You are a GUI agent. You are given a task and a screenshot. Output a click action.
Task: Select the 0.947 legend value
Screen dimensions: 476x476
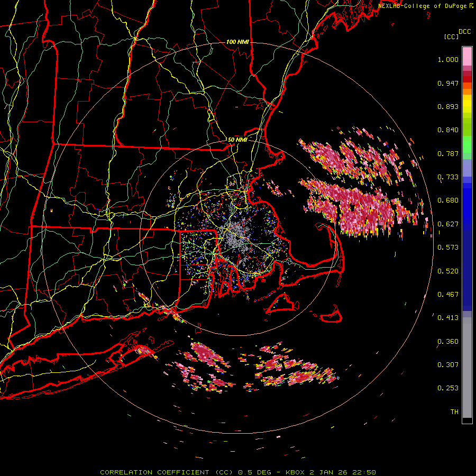pos(448,83)
